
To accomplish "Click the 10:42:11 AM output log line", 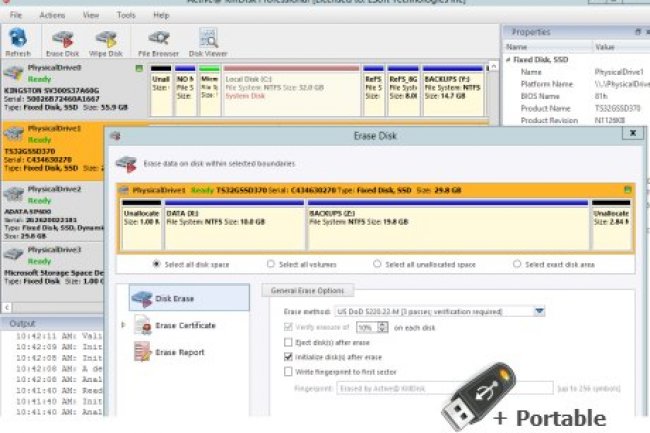I will [59, 336].
